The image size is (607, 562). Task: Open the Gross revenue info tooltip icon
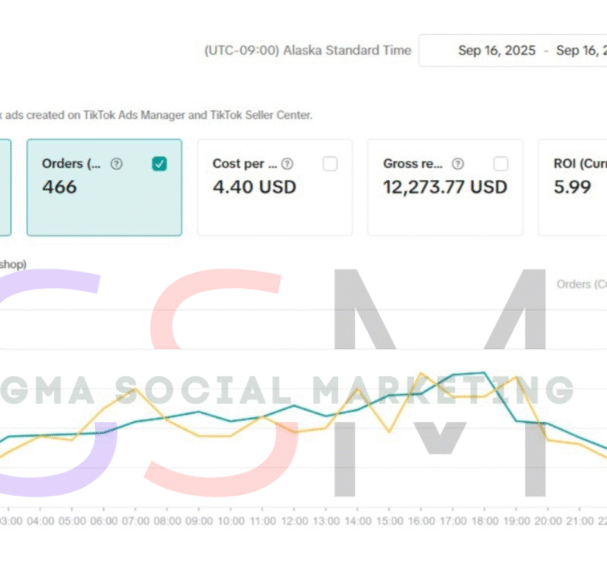click(458, 164)
